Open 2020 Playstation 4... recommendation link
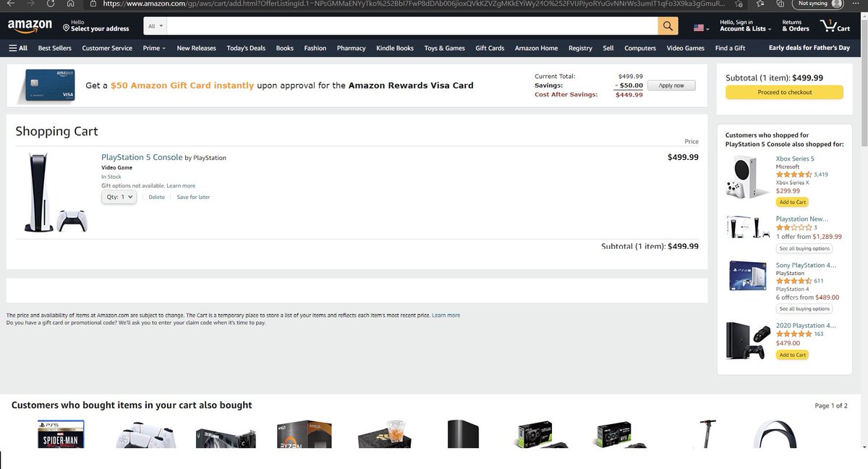Image resolution: width=868 pixels, height=469 pixels. pos(806,326)
